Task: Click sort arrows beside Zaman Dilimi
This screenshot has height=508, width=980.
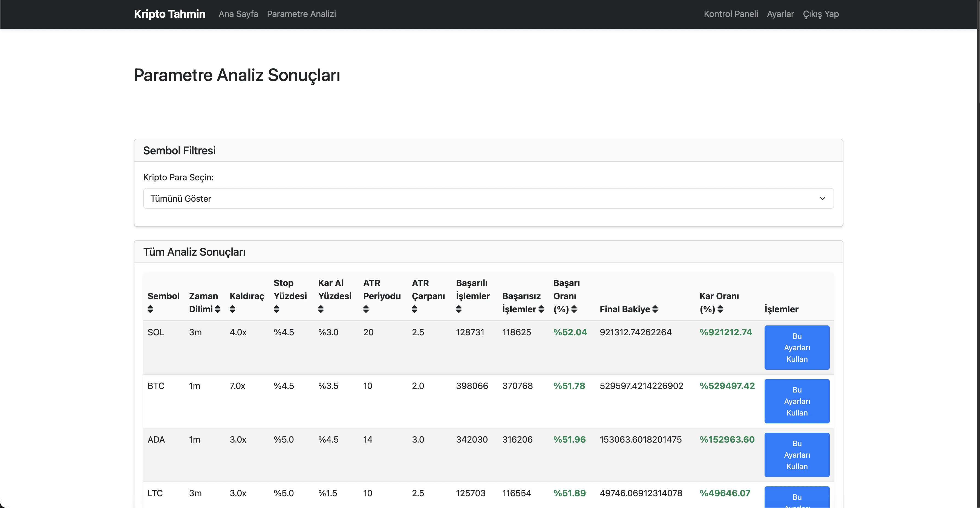Action: click(218, 309)
